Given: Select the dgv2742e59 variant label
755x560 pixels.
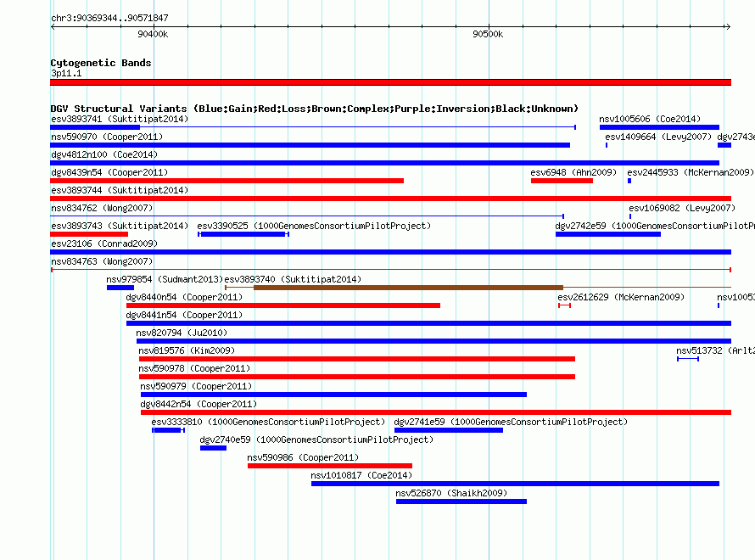Looking at the screenshot, I should point(655,226).
